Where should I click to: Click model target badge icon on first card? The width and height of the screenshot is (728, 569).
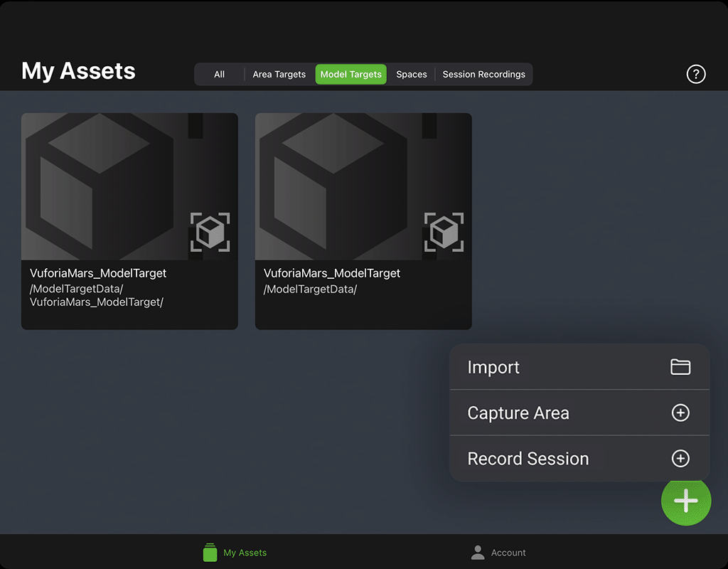click(210, 232)
